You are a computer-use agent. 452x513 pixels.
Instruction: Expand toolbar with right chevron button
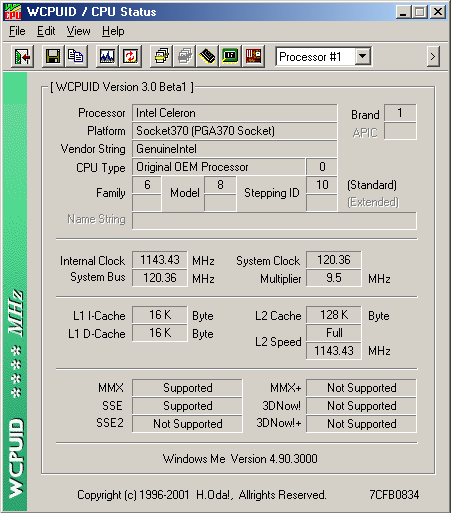(433, 57)
